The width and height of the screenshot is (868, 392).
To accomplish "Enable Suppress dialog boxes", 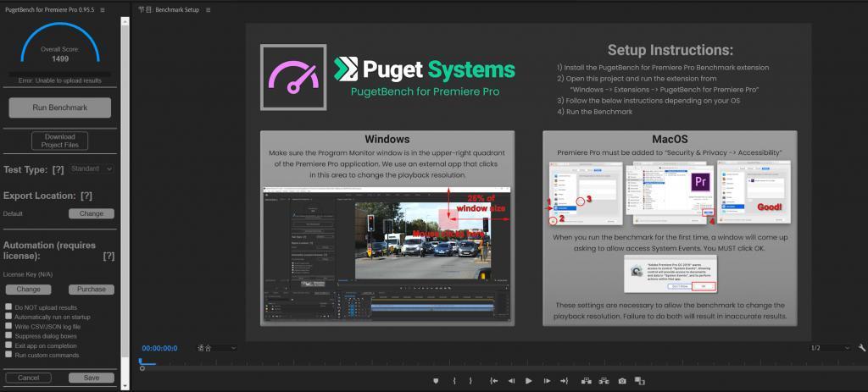I will pos(8,335).
